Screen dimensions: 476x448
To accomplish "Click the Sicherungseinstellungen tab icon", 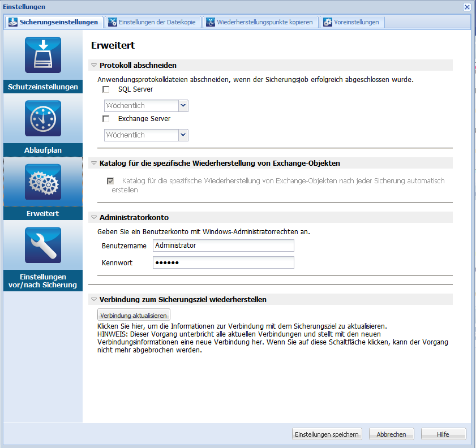I will coord(13,22).
